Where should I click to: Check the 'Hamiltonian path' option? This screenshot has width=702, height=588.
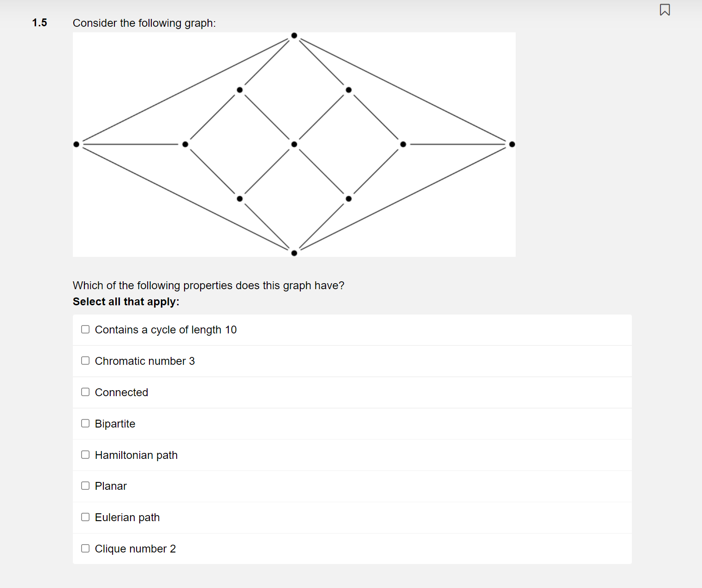click(85, 454)
